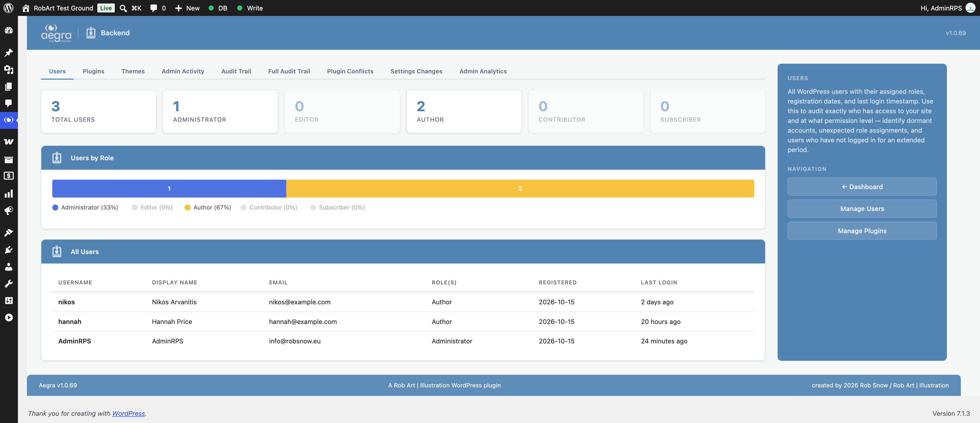Open the bar chart analytics icon in sidebar
Image resolution: width=980 pixels, height=423 pixels.
click(x=9, y=194)
